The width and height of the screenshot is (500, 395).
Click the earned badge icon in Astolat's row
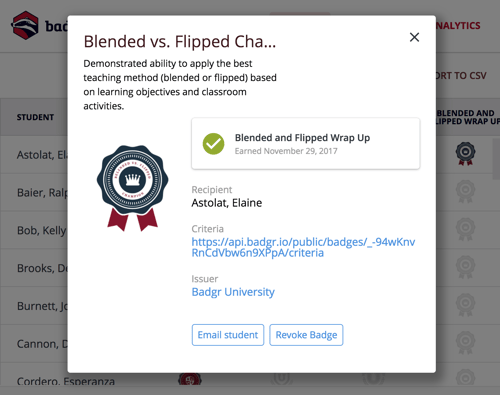(x=465, y=153)
